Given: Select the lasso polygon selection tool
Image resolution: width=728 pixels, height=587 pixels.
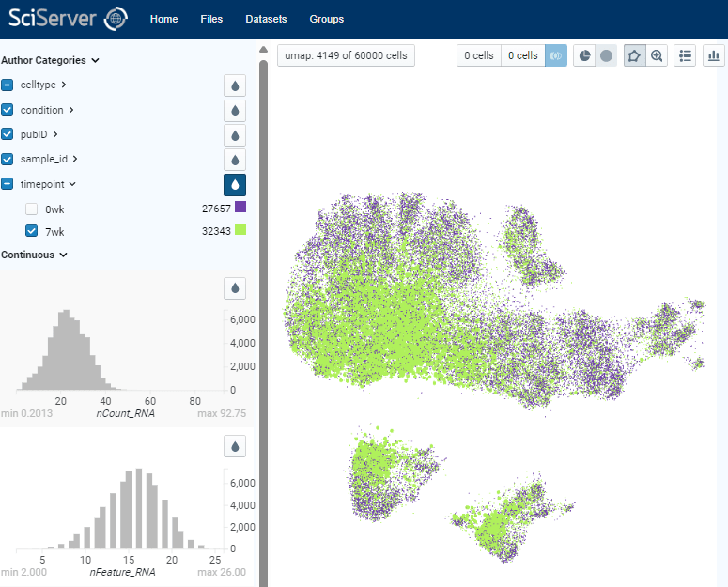Looking at the screenshot, I should coord(634,55).
